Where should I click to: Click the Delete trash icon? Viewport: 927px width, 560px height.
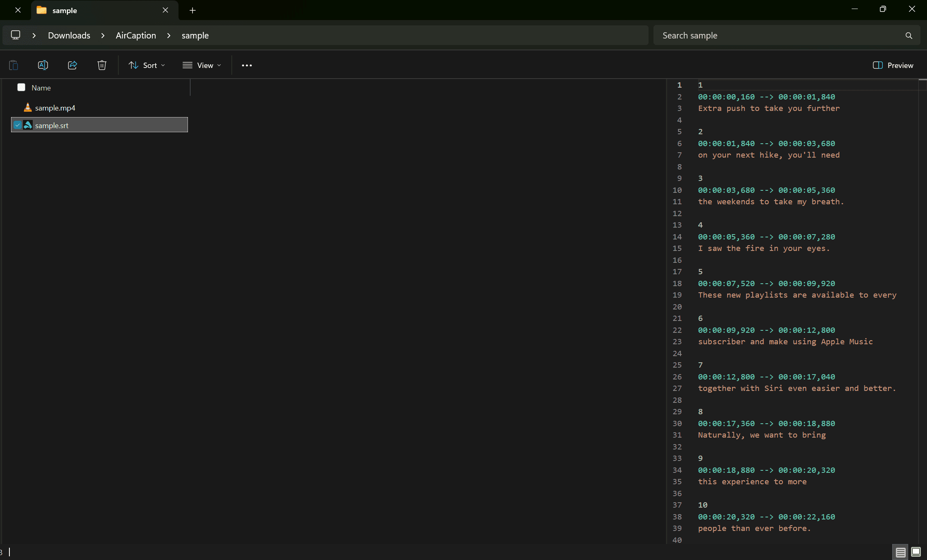[x=102, y=65]
